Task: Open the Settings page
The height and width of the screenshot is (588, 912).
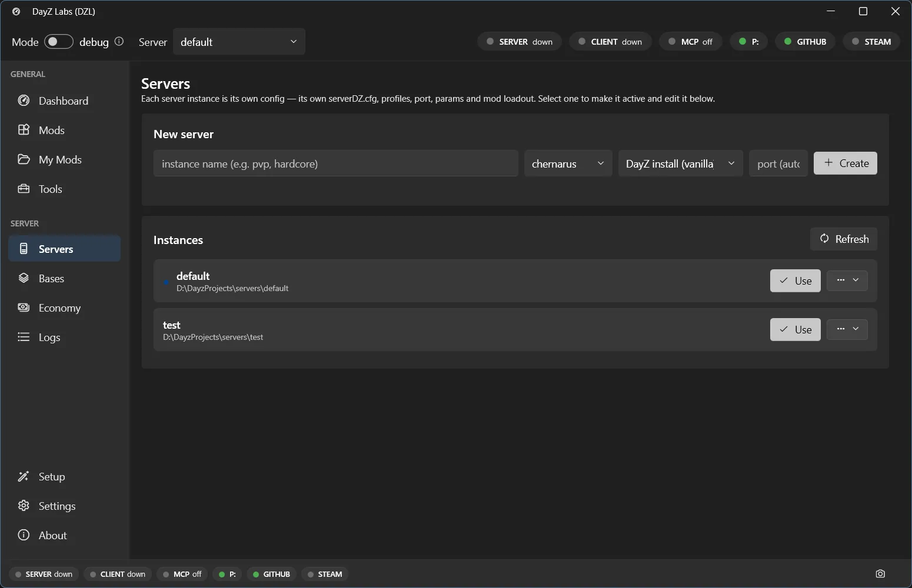Action: (65, 506)
